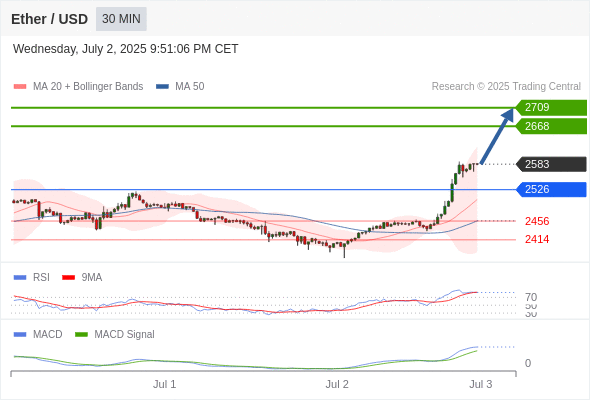Click the 30 MIN timeframe badge
Image resolution: width=590 pixels, height=400 pixels.
tap(121, 19)
